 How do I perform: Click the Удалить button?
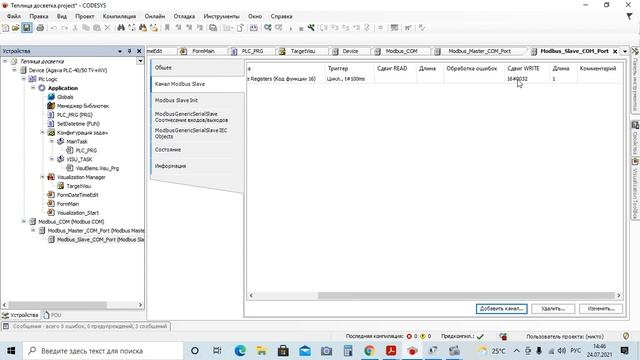[x=553, y=309]
